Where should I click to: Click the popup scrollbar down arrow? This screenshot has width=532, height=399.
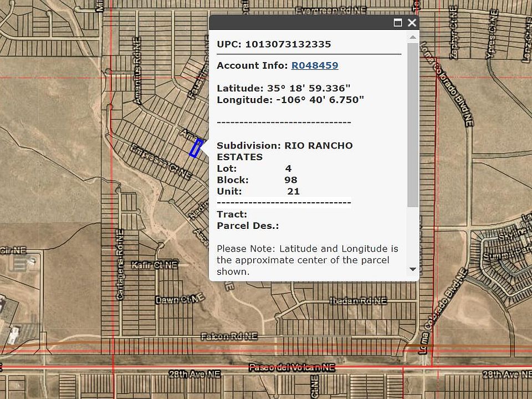click(412, 269)
